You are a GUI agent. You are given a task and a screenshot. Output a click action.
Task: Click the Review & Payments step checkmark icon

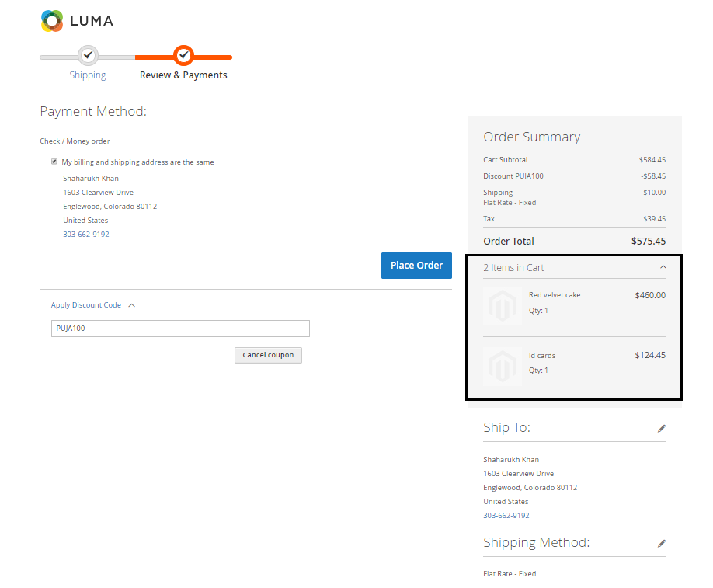click(183, 55)
